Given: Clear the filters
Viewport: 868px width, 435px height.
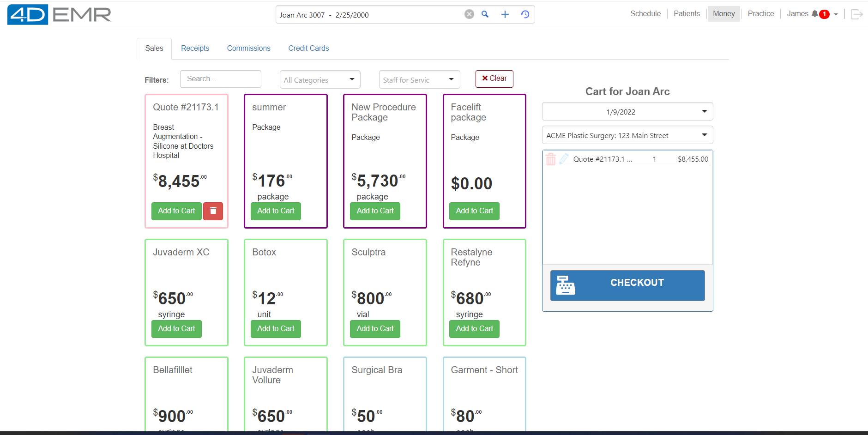Looking at the screenshot, I should coord(494,79).
